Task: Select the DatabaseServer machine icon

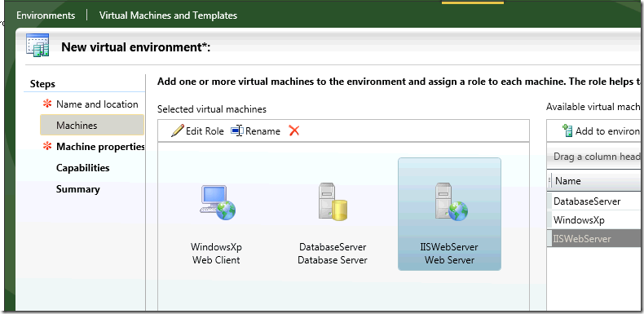Action: [x=333, y=201]
